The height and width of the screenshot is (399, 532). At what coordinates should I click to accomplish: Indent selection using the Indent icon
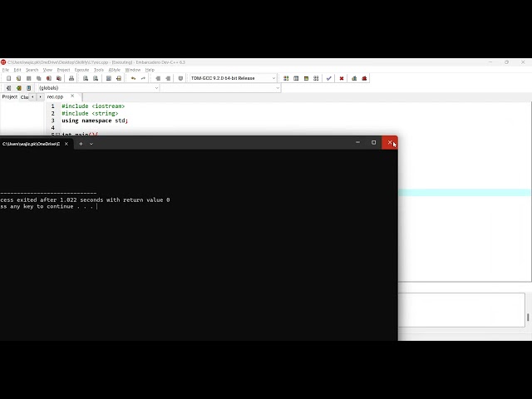[x=158, y=78]
